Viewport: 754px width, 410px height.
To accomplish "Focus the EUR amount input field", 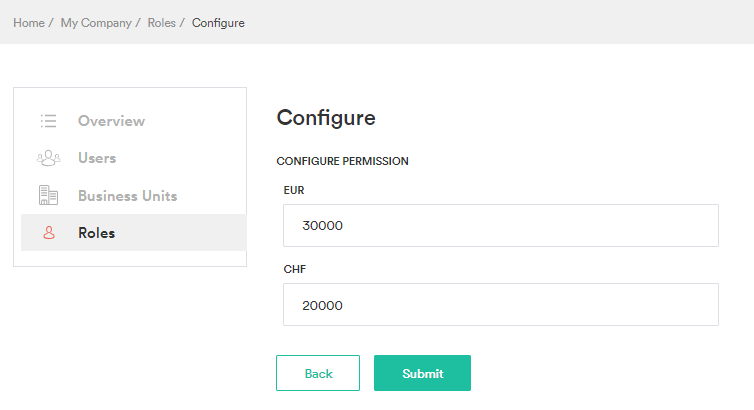I will point(501,225).
